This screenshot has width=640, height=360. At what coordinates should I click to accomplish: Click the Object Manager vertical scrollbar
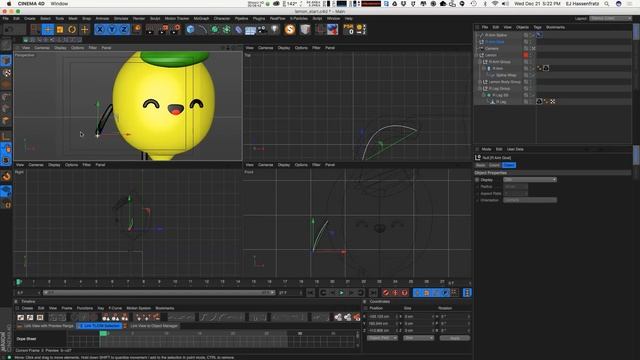pyautogui.click(x=636, y=32)
